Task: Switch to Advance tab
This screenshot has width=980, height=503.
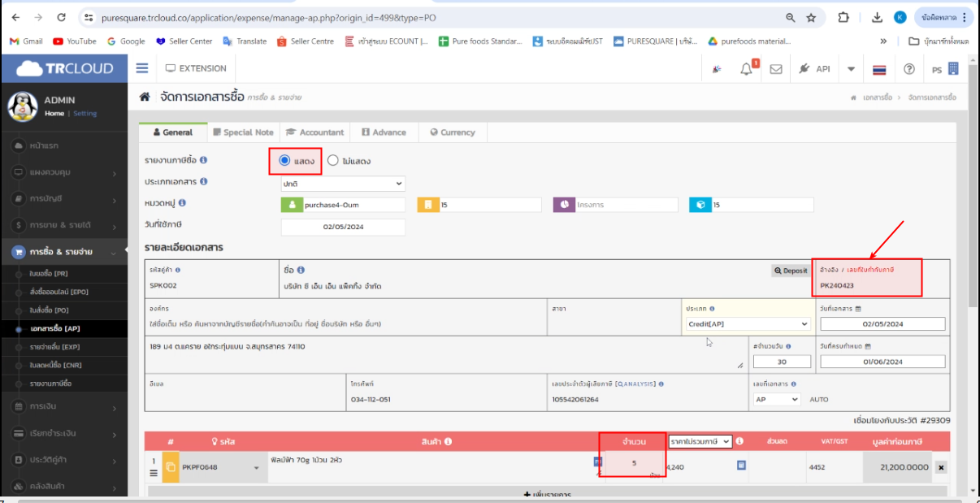Action: pos(384,132)
